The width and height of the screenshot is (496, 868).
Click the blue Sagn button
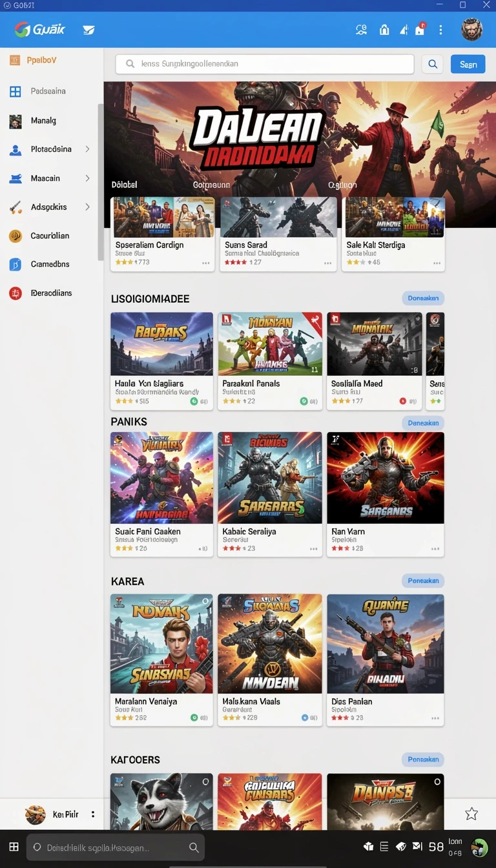[x=468, y=64]
